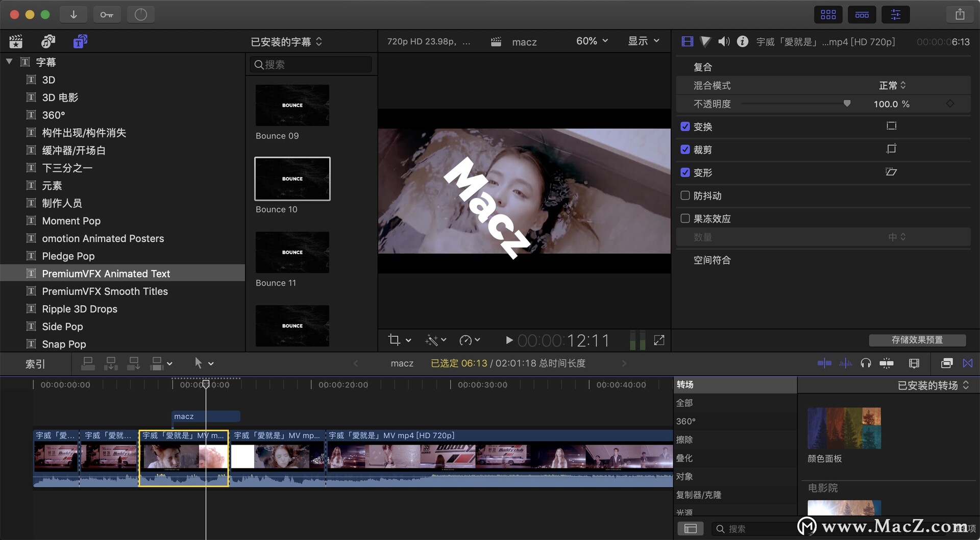Viewport: 980px width, 540px height.
Task: Play the viewer video
Action: click(509, 340)
